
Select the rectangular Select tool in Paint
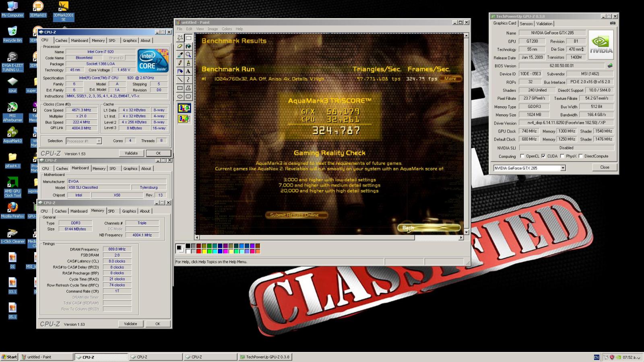pyautogui.click(x=188, y=38)
